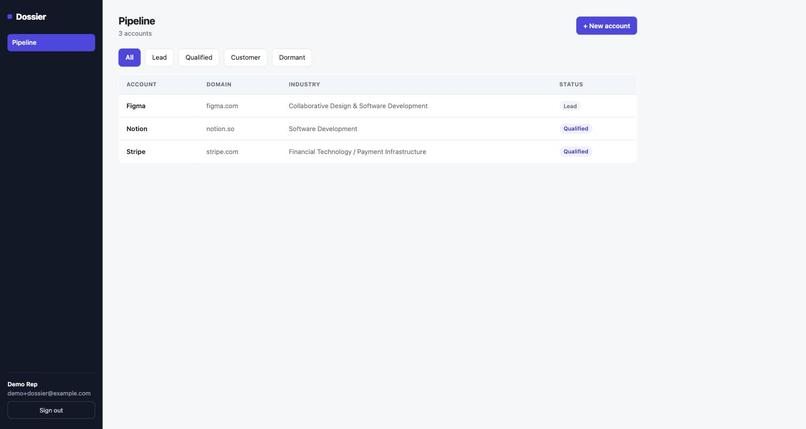Click the figma.com domain cell
The width and height of the screenshot is (806, 429).
point(222,106)
